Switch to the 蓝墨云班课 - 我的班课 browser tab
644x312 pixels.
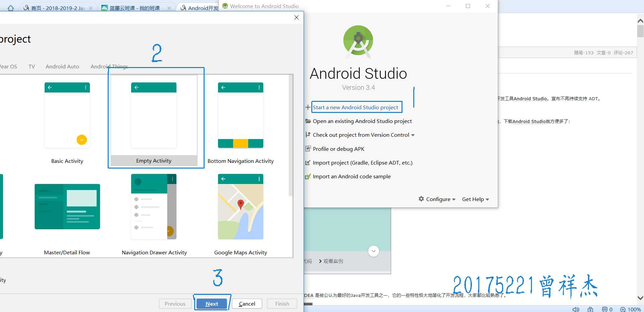click(135, 8)
